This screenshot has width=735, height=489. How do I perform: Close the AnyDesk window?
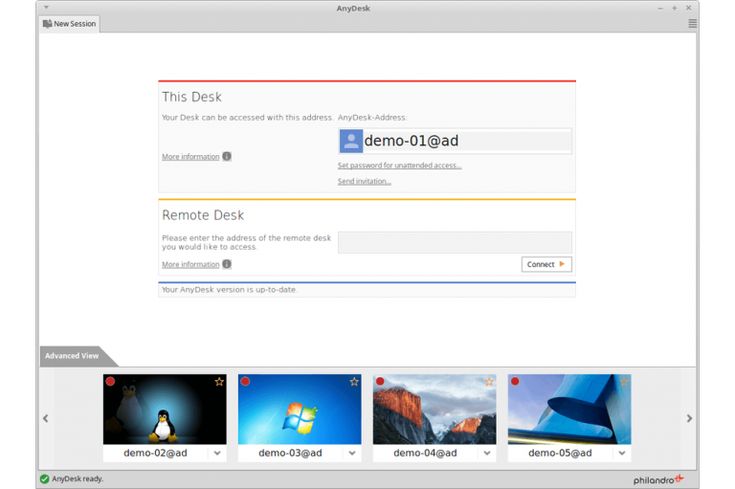coord(689,8)
